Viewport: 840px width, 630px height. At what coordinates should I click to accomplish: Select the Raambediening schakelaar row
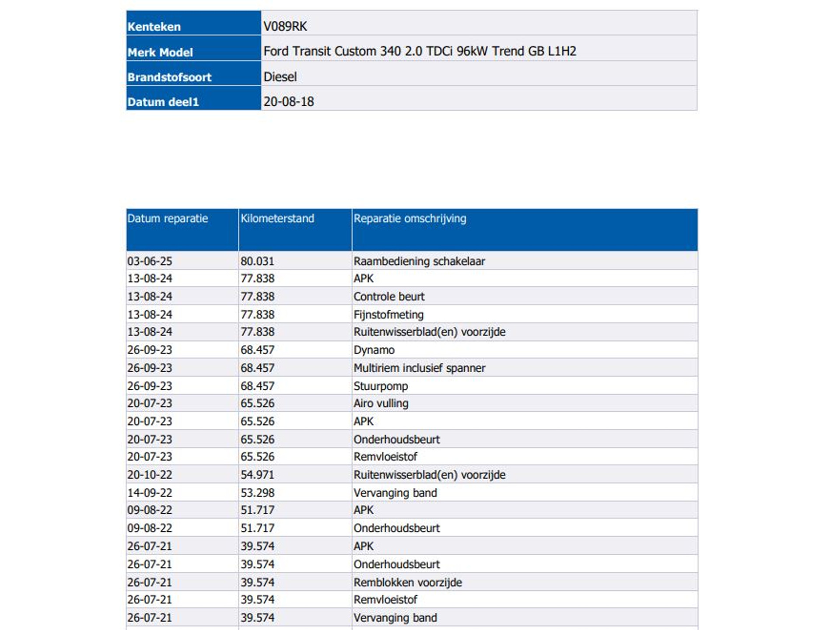point(419,261)
